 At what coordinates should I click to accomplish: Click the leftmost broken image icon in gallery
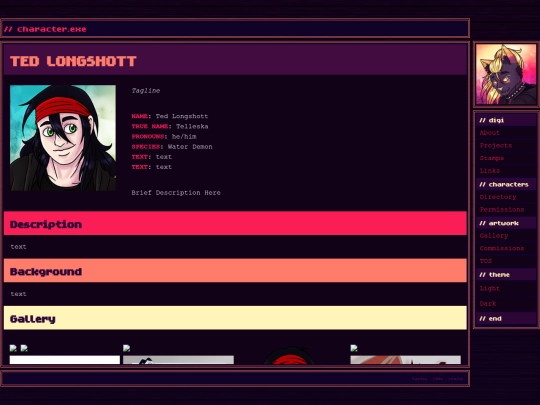click(x=13, y=348)
